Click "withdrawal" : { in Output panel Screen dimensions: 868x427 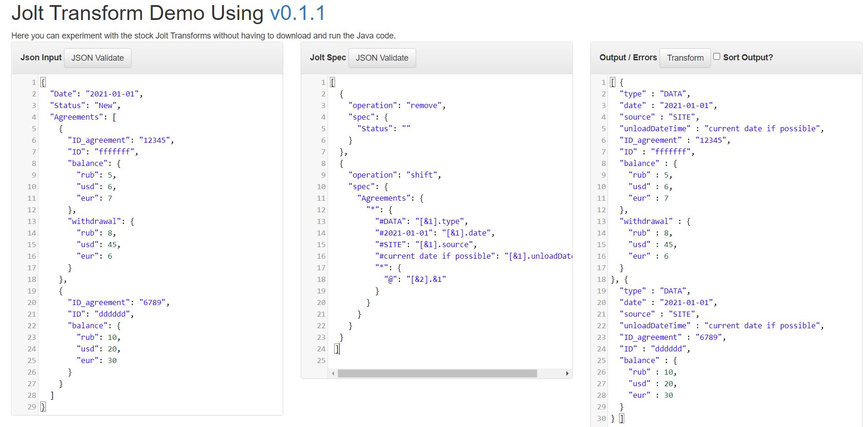point(655,221)
